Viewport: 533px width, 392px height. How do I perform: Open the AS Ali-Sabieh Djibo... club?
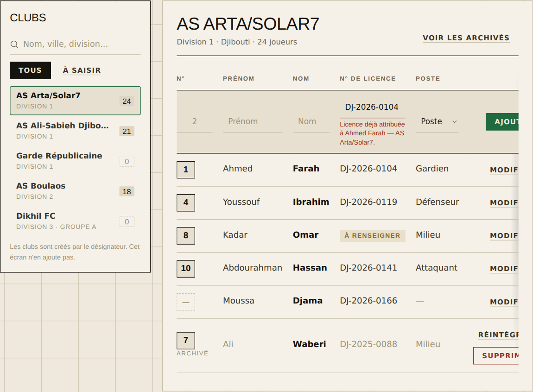75,131
